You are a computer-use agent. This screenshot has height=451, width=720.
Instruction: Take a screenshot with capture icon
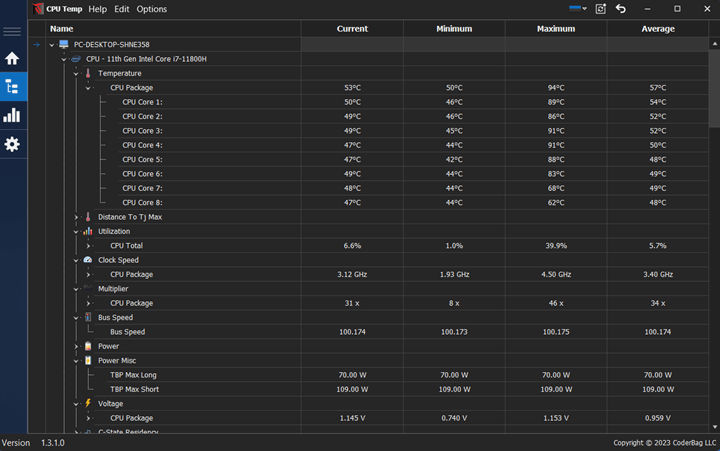tap(600, 9)
